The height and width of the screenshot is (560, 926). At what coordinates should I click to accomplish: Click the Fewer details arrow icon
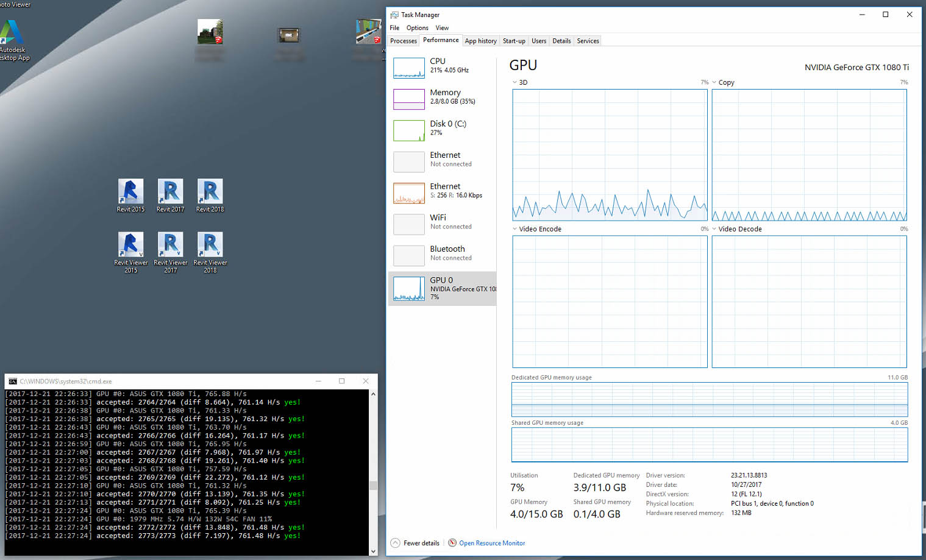point(395,543)
